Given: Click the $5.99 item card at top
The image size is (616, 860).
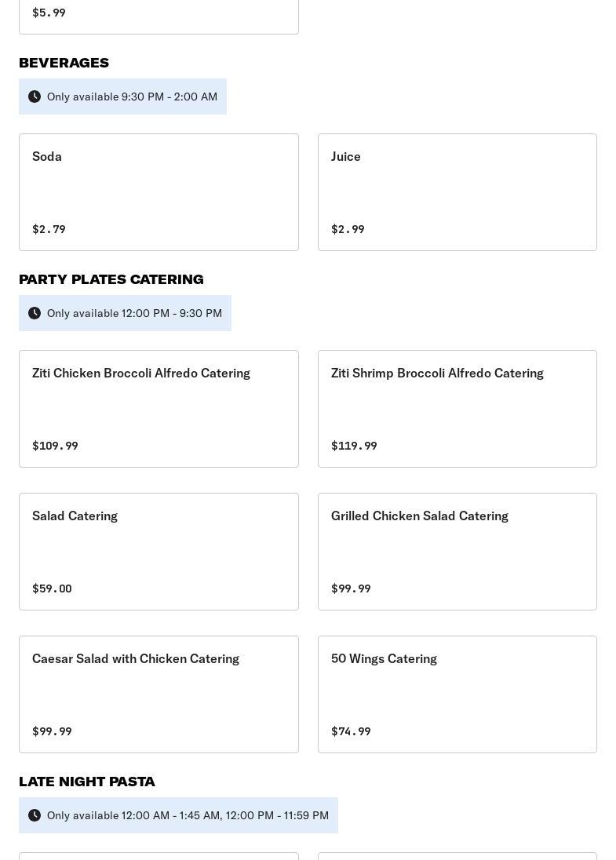Looking at the screenshot, I should coord(159,16).
